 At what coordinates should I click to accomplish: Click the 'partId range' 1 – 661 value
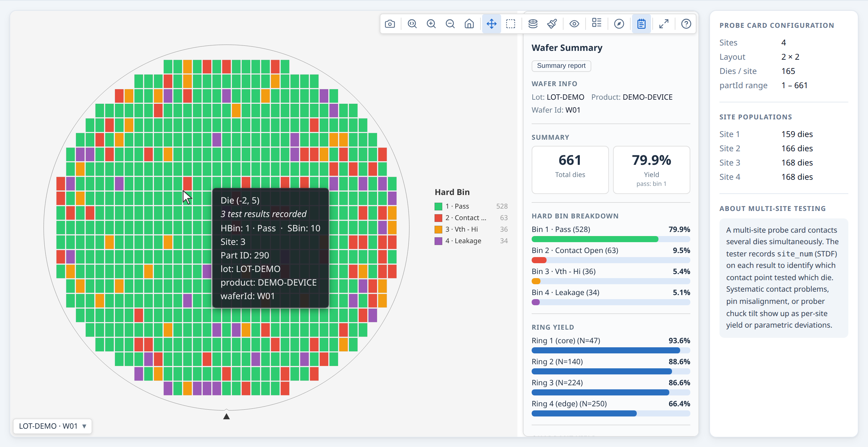tap(794, 85)
